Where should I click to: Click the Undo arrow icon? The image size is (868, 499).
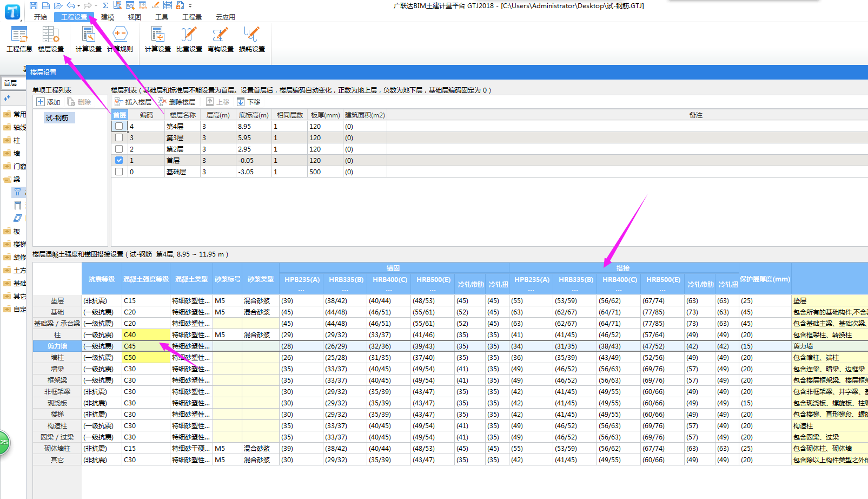(70, 5)
